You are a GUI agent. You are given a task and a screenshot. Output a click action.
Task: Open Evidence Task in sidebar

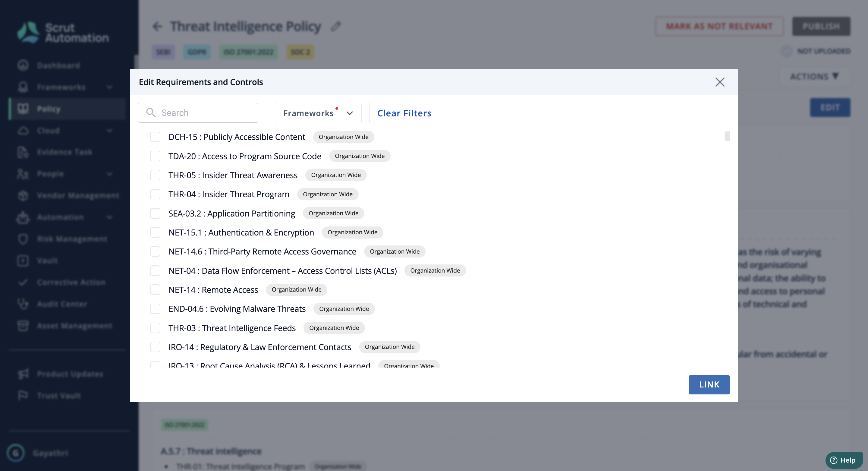click(65, 152)
